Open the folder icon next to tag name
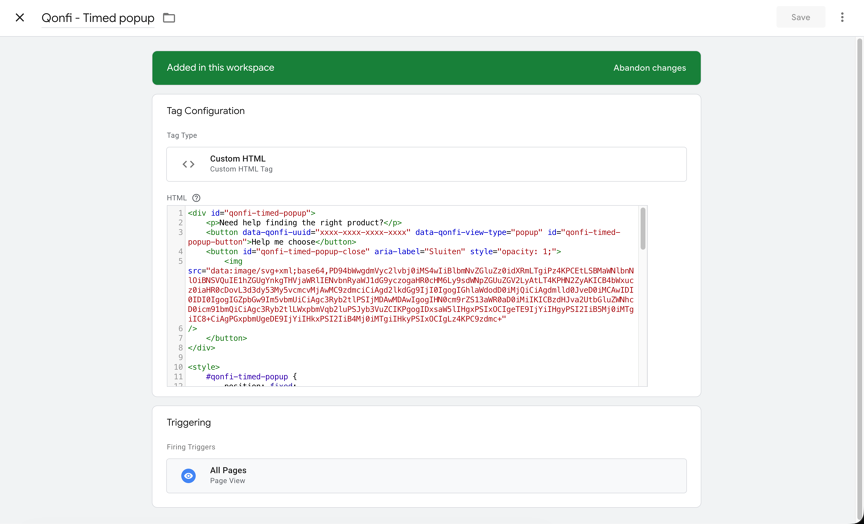The width and height of the screenshot is (864, 524). click(169, 18)
